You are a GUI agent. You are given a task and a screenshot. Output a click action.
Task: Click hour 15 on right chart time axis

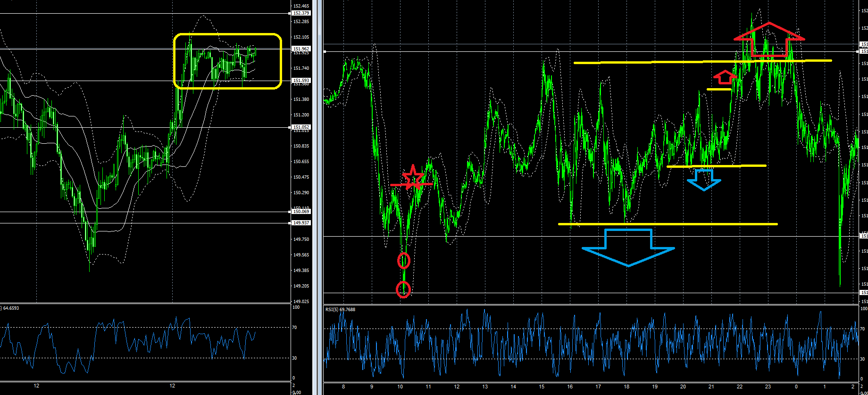pyautogui.click(x=542, y=387)
